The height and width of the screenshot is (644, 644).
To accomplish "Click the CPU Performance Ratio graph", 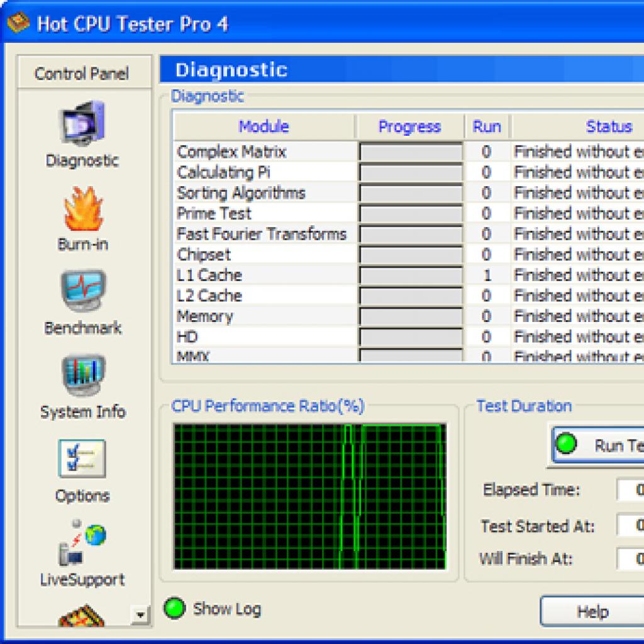I will (x=309, y=496).
